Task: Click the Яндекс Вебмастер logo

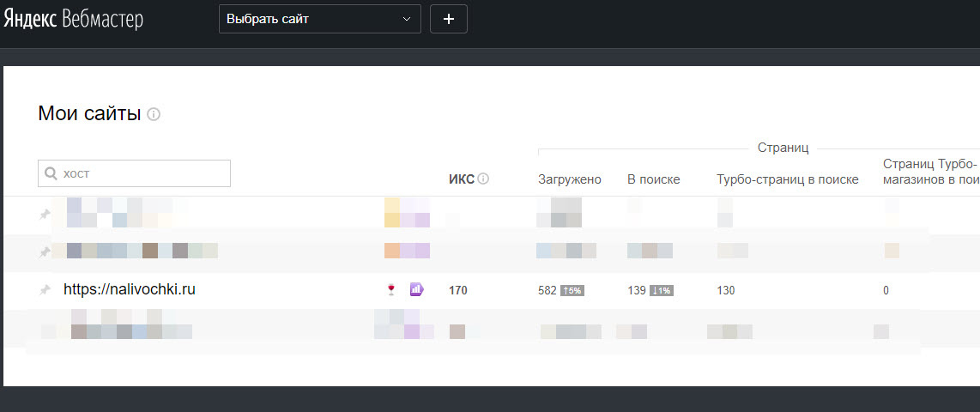Action: 72,20
